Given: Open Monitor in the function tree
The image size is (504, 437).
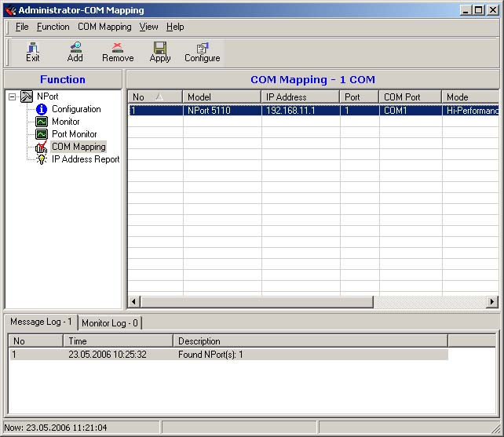Looking at the screenshot, I should [66, 122].
